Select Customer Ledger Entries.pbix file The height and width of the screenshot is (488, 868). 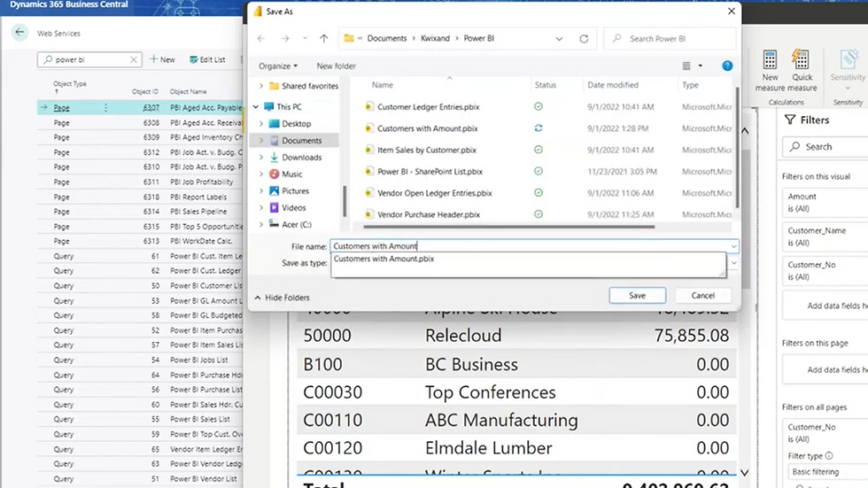[428, 107]
